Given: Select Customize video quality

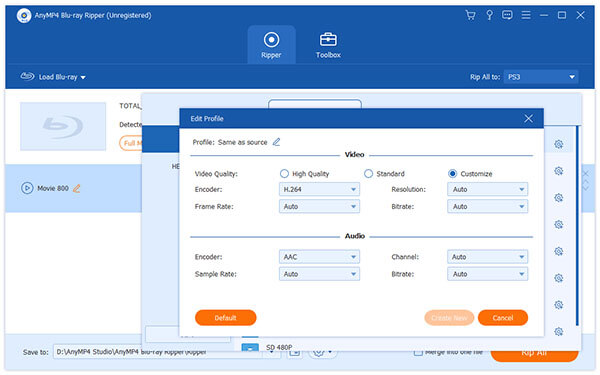Looking at the screenshot, I should coord(452,174).
